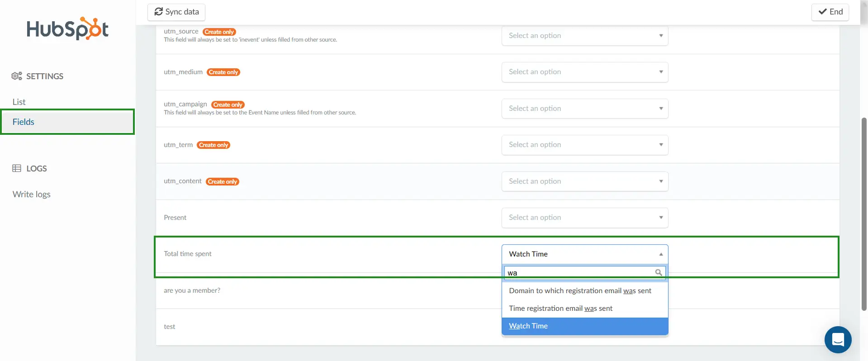The width and height of the screenshot is (868, 361).
Task: Click the HubSpot logo
Action: tap(67, 28)
